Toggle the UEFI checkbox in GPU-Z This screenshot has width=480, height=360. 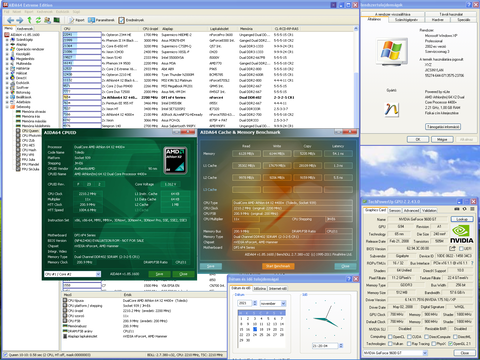(x=461, y=249)
